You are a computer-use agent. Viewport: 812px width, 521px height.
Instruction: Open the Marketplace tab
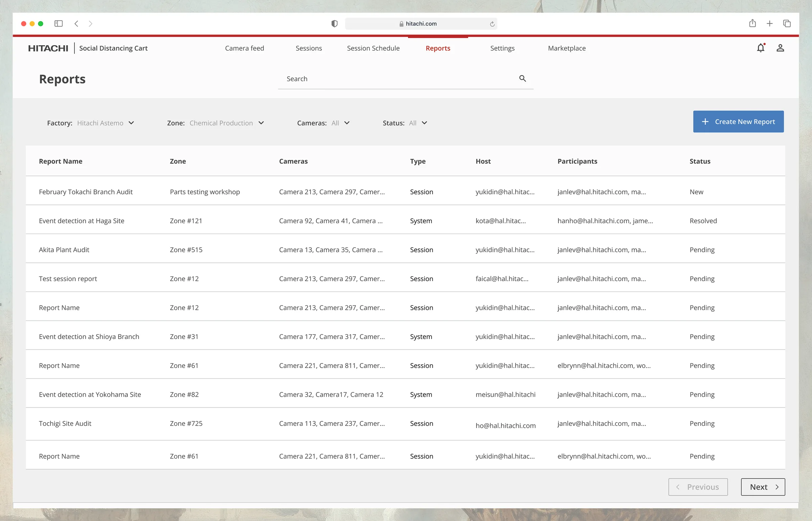tap(567, 48)
